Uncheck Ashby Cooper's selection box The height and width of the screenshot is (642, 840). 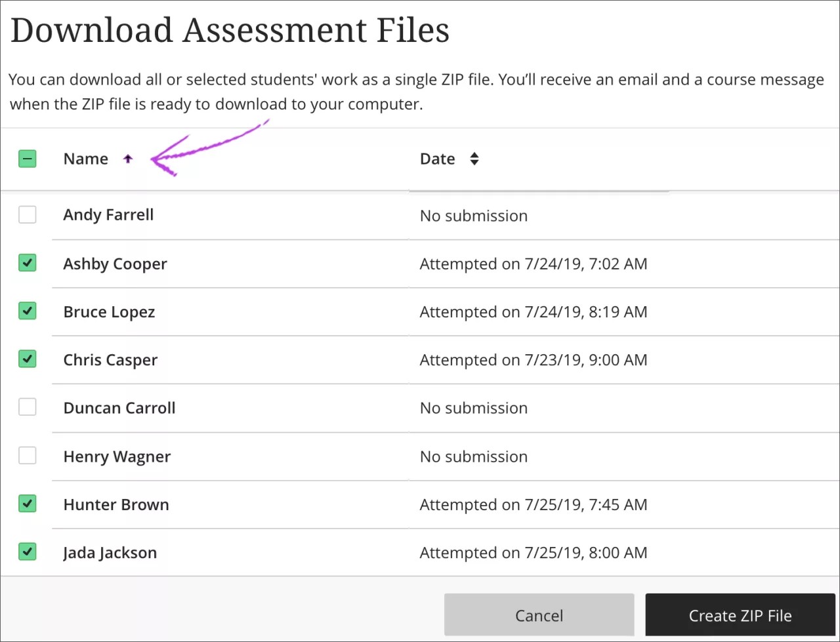27,263
